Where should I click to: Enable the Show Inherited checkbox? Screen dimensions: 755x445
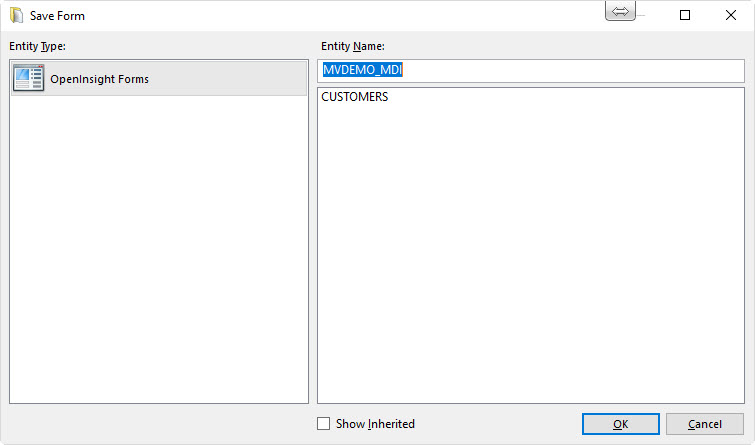coord(324,423)
